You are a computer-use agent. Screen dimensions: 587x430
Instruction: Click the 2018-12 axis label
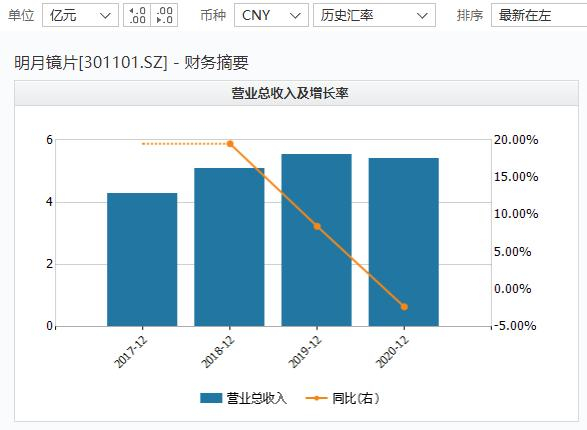(x=218, y=351)
